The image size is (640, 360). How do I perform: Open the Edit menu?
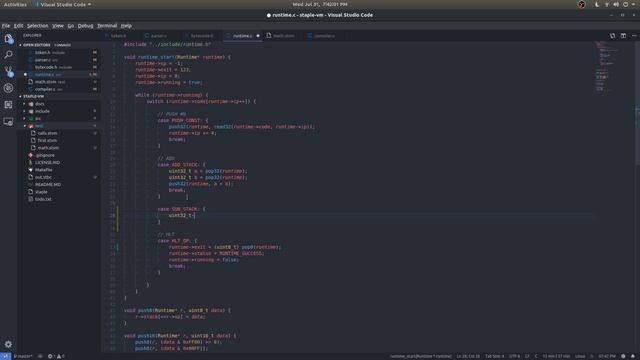(x=18, y=26)
